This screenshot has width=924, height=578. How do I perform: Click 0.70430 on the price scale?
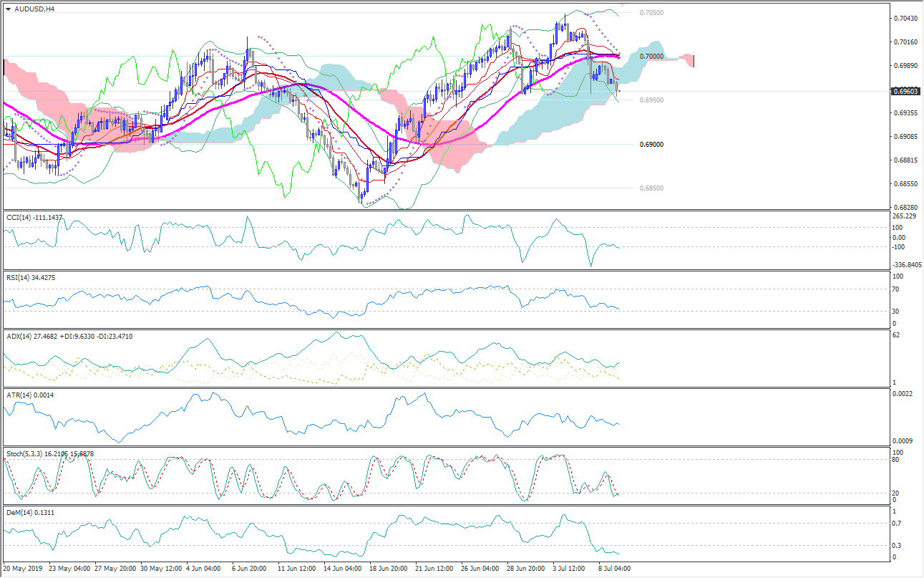click(903, 18)
